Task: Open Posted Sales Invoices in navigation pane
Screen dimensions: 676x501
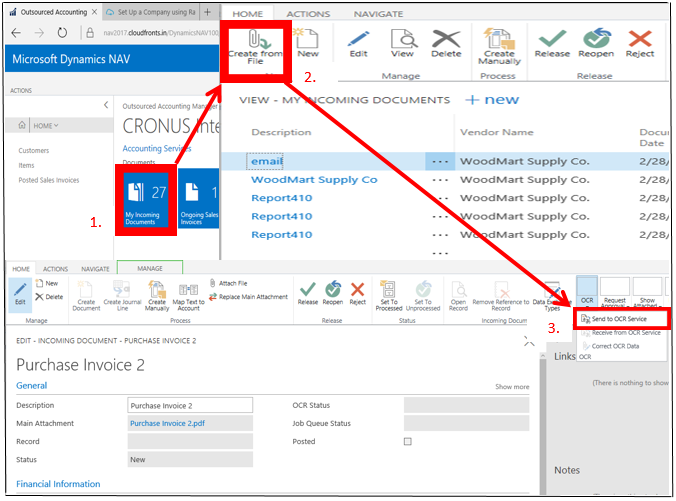Action: coord(49,180)
